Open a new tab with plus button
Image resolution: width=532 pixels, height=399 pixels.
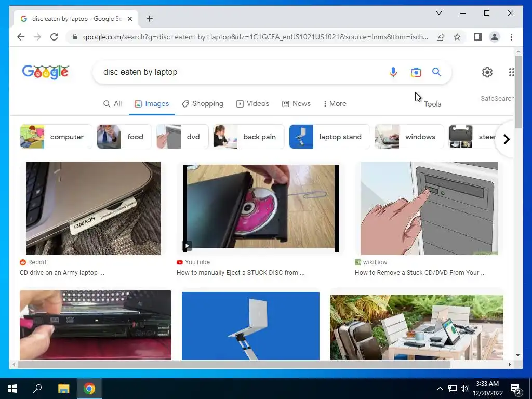[150, 19]
